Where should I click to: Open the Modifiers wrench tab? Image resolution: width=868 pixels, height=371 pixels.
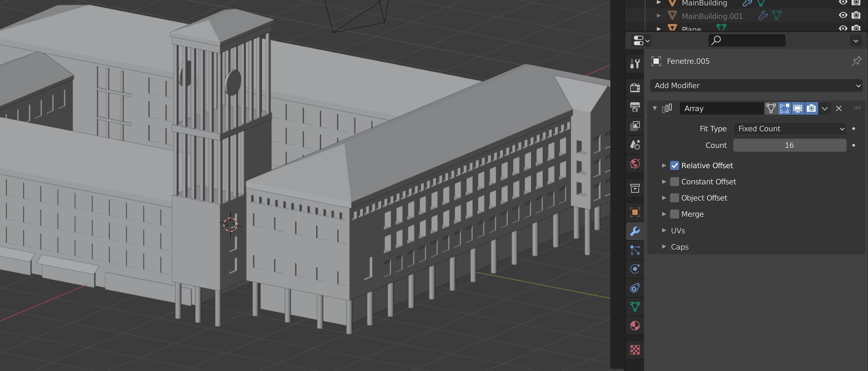point(635,231)
